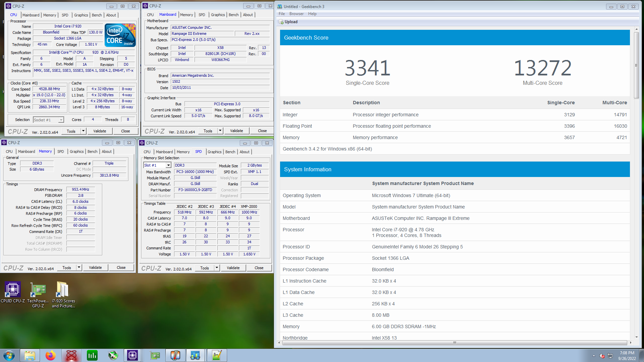Screen dimensions: 644x362
Task: Click the 13272 multi-core score
Action: [x=542, y=68]
